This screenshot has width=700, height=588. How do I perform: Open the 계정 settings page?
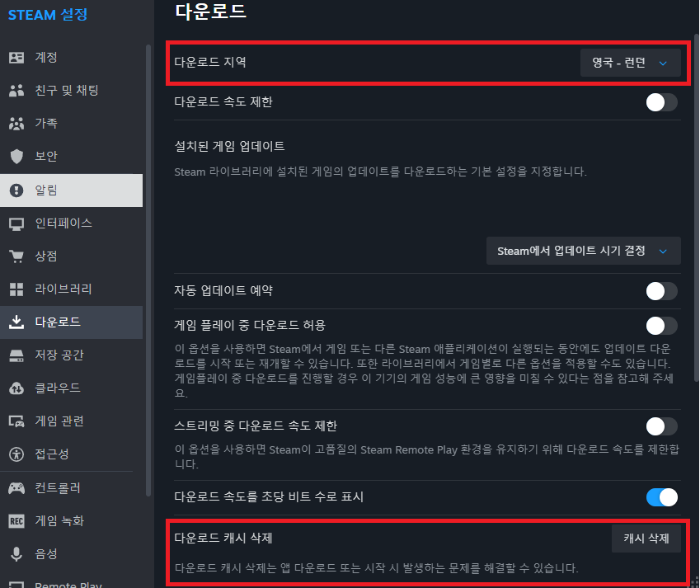tap(72, 57)
